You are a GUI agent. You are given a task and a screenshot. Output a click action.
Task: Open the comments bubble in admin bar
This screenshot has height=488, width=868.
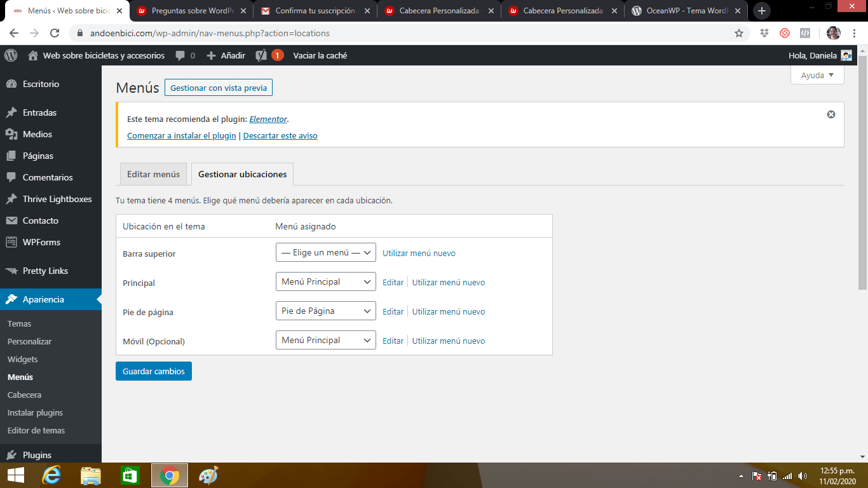click(x=181, y=56)
